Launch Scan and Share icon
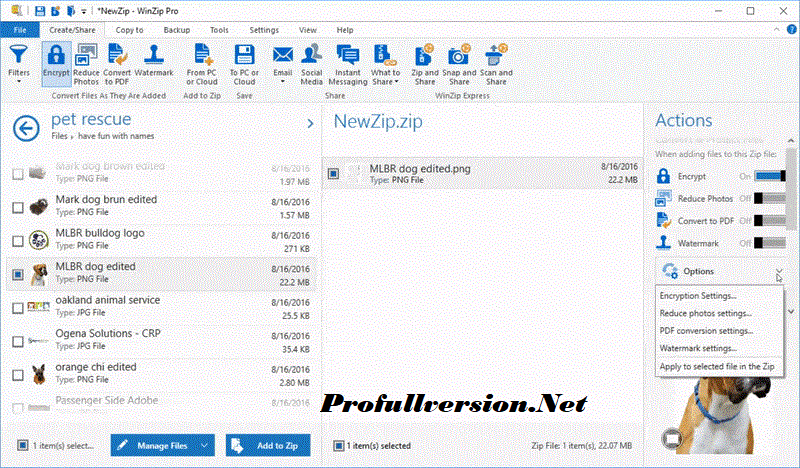800x468 pixels. tap(496, 56)
